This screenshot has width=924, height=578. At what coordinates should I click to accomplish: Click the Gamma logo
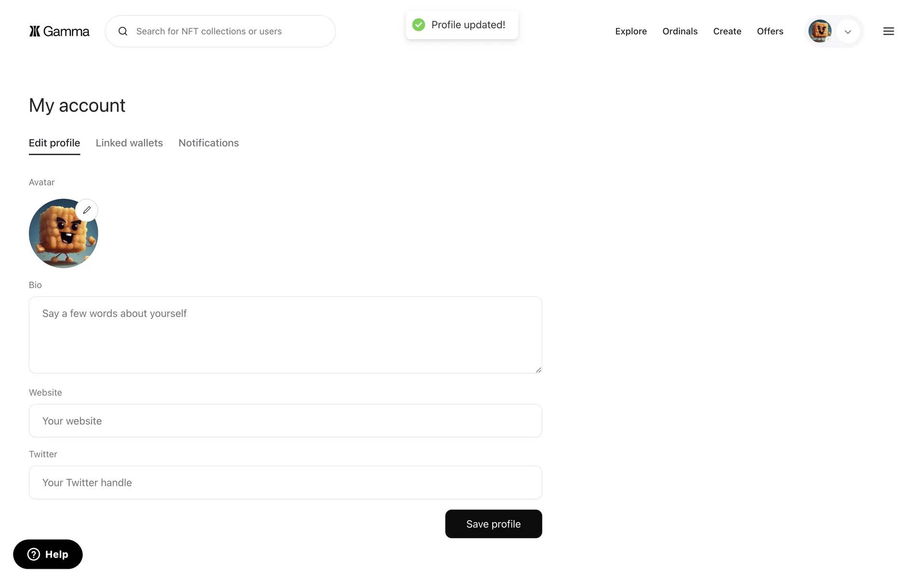pos(59,31)
